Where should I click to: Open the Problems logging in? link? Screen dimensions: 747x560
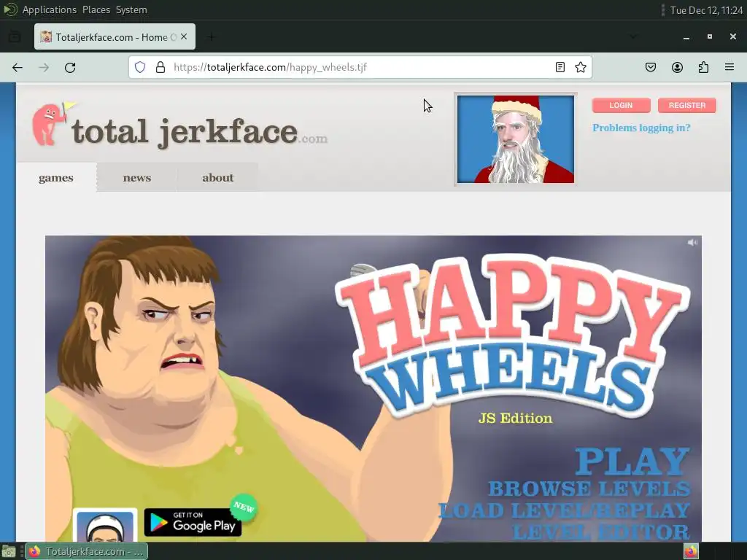click(641, 128)
